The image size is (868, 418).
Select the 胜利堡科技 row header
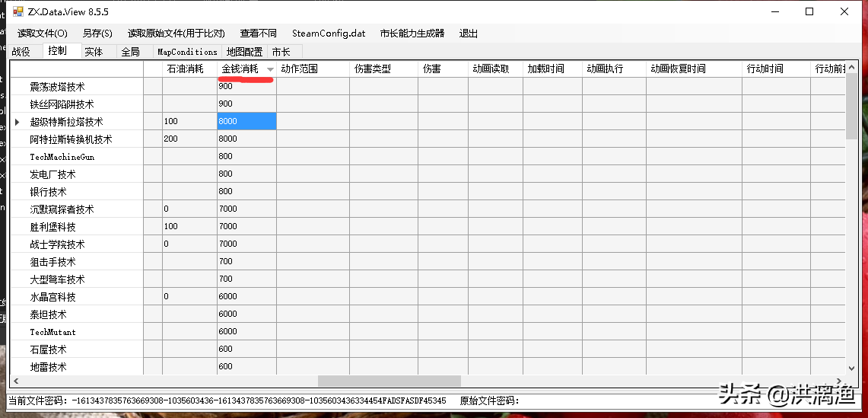click(77, 226)
